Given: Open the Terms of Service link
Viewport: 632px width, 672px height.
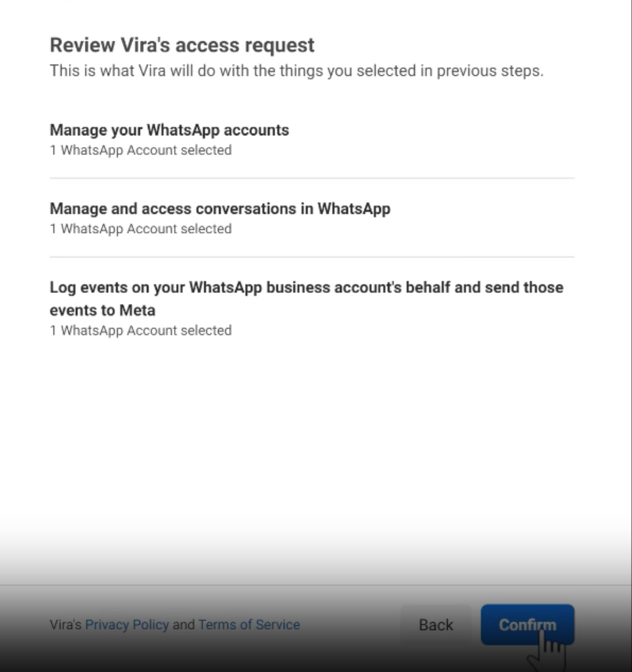Looking at the screenshot, I should tap(249, 624).
